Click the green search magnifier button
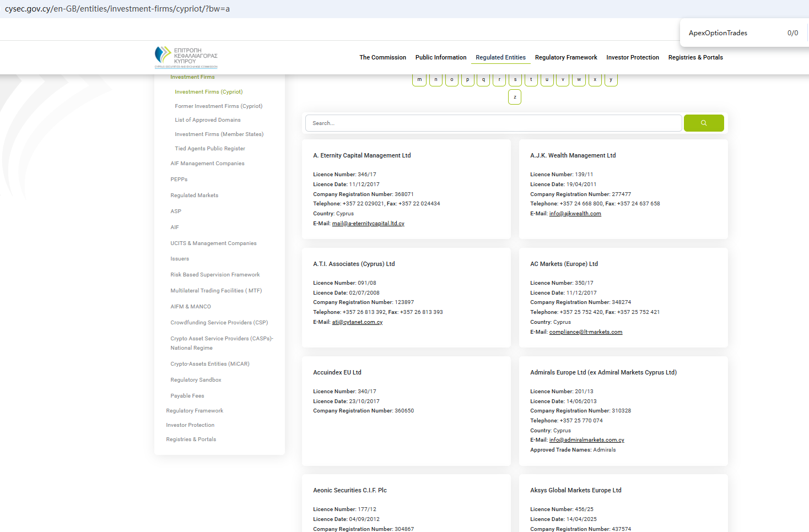 coord(704,123)
